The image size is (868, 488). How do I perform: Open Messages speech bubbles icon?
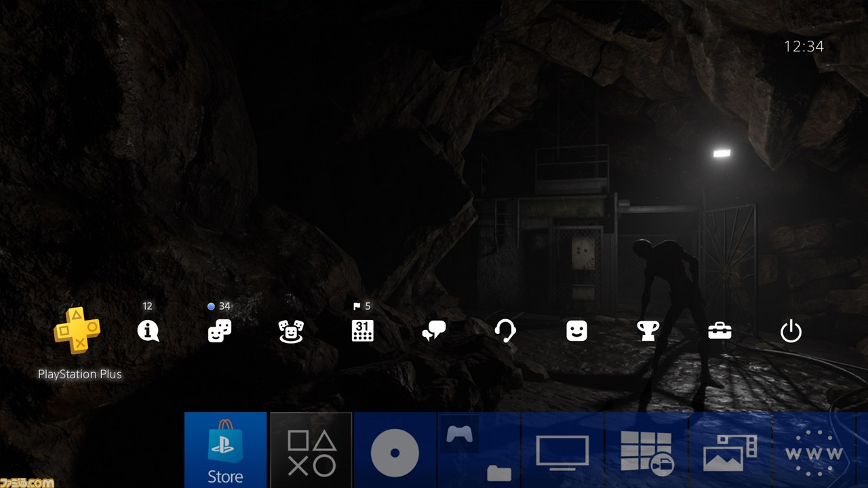click(433, 331)
